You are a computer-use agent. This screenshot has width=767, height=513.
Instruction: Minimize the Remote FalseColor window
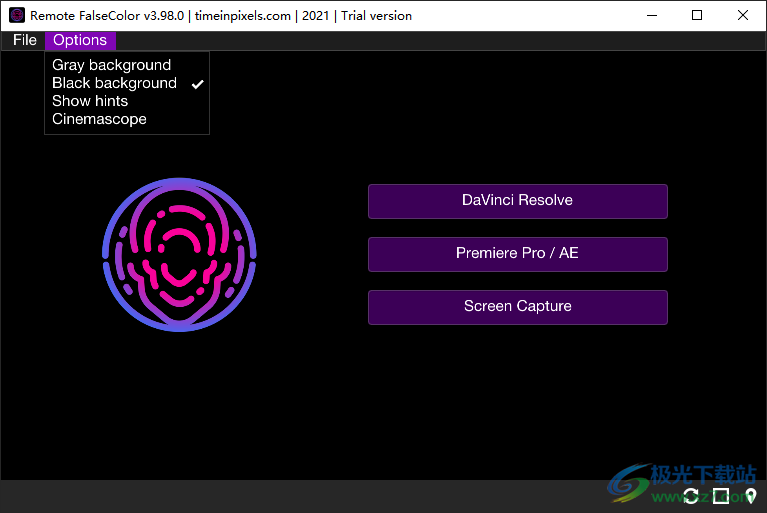pyautogui.click(x=652, y=16)
